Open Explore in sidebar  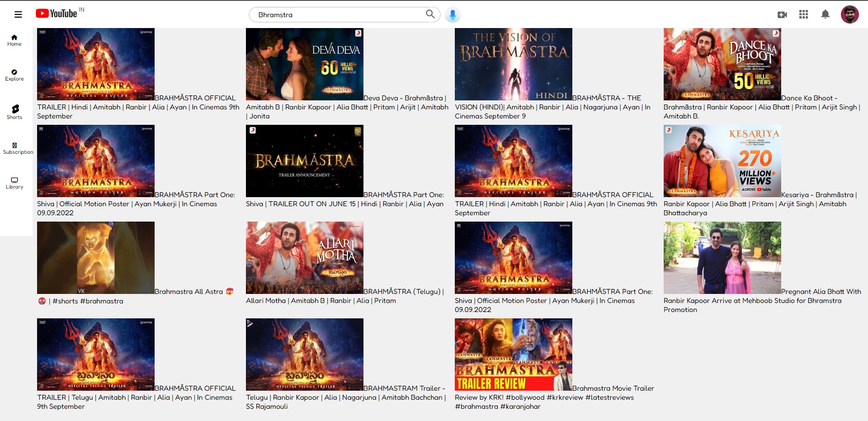coord(14,75)
